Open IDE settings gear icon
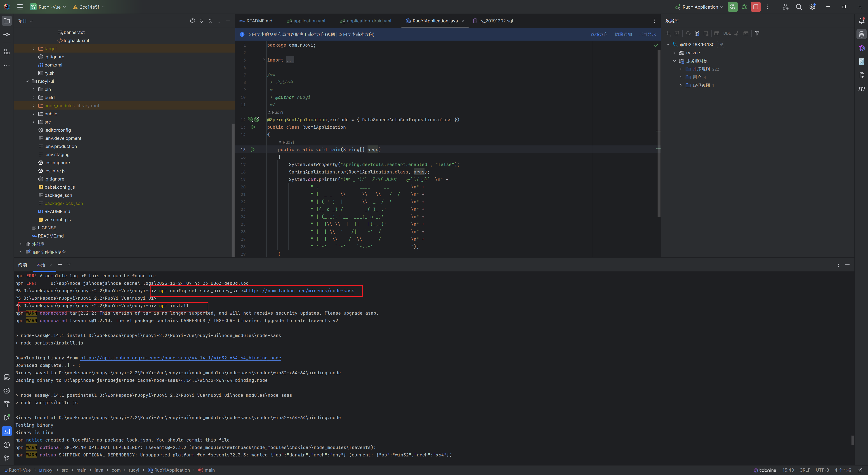The image size is (868, 475). pos(812,7)
